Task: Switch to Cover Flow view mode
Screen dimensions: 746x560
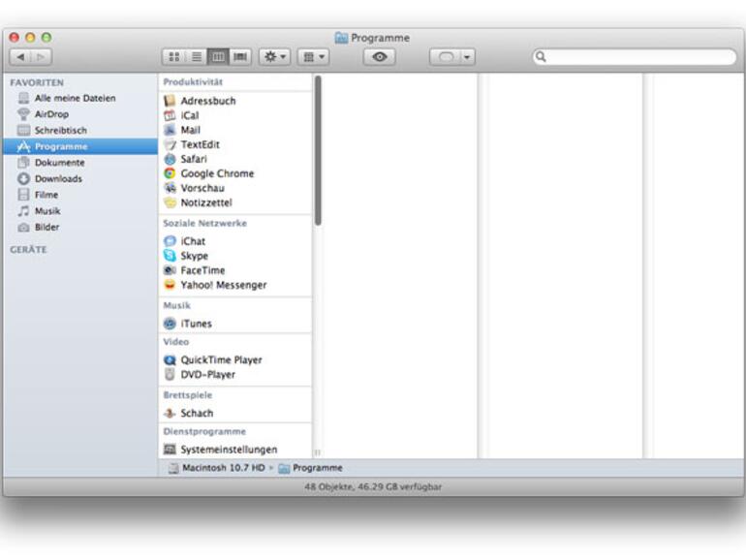Action: (240, 57)
